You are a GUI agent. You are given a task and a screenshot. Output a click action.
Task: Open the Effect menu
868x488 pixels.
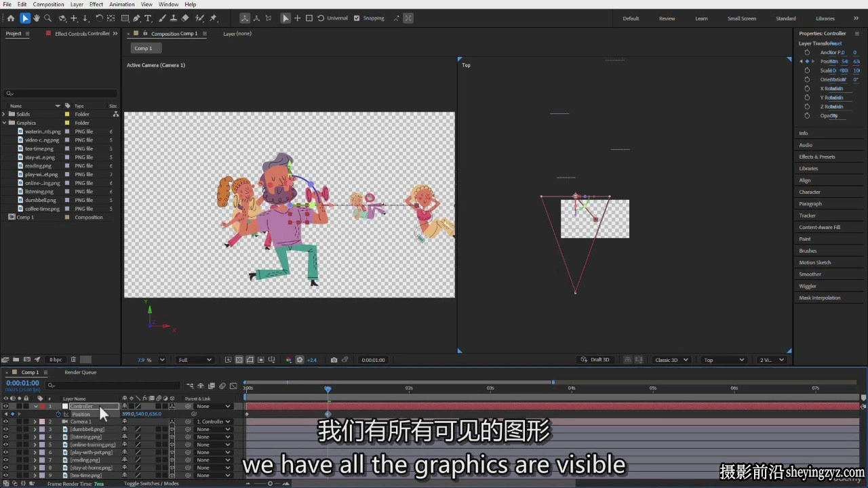click(96, 4)
